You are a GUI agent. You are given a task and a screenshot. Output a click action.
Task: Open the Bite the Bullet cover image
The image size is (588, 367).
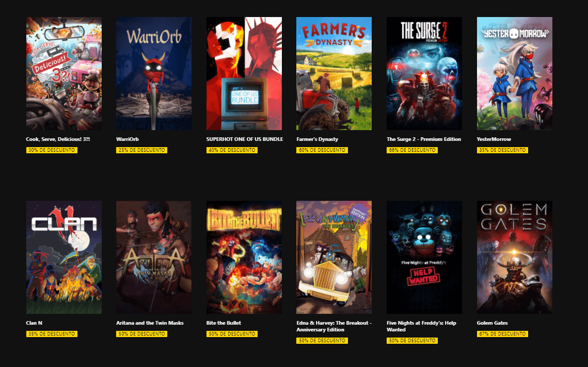point(244,257)
